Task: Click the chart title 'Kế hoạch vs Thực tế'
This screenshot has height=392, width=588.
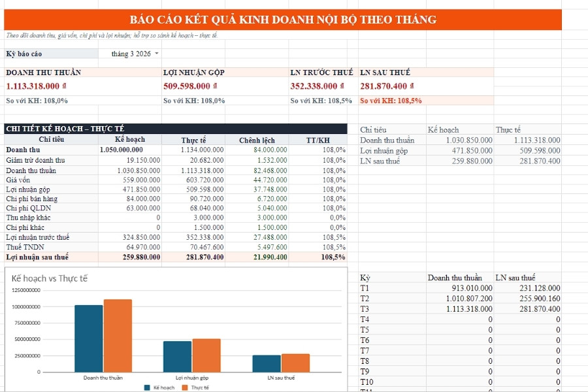Action: point(50,278)
